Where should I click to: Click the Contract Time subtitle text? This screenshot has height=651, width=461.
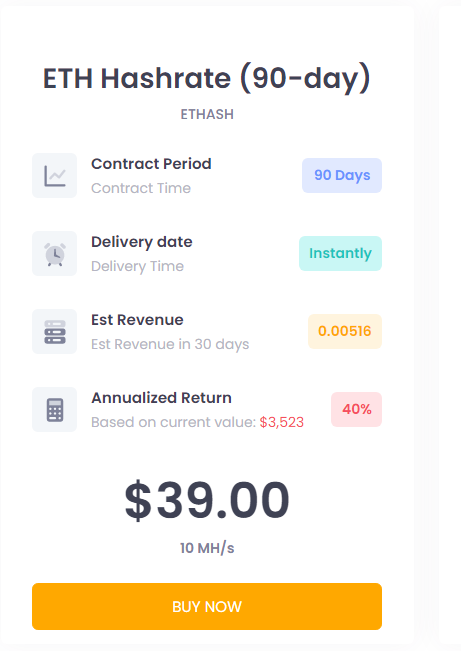(141, 188)
